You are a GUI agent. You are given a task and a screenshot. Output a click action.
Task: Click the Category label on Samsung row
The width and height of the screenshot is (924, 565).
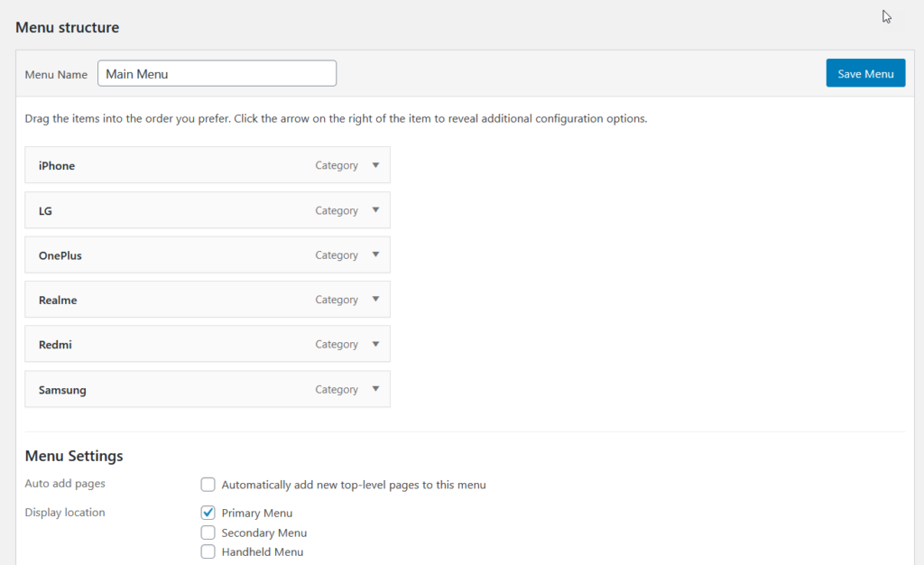click(337, 389)
